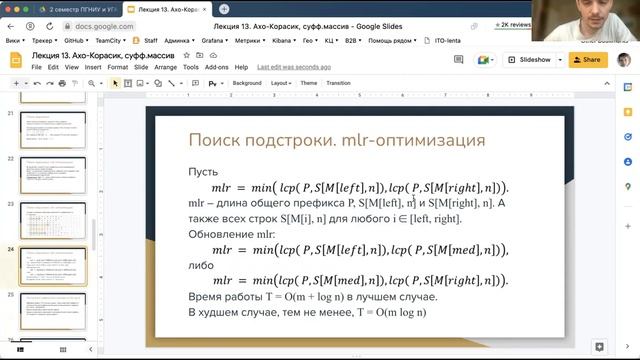Screen dimensions: 640x360
Task: Select the text box tool
Action: click(128, 83)
